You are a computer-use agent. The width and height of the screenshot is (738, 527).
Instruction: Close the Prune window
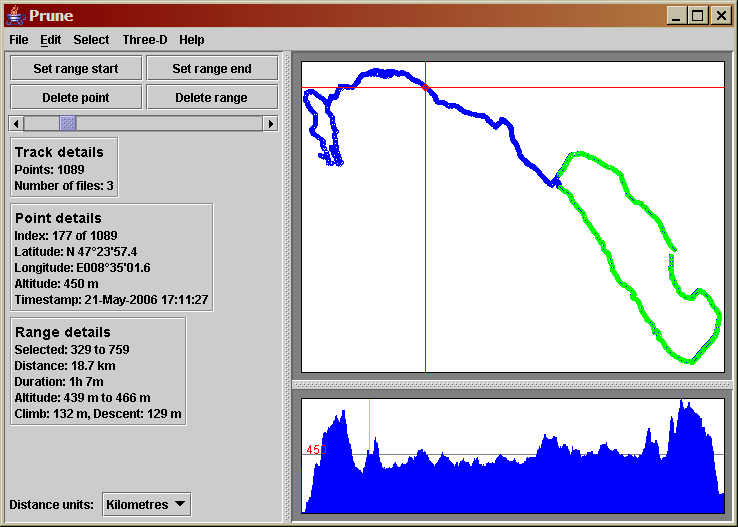point(719,15)
